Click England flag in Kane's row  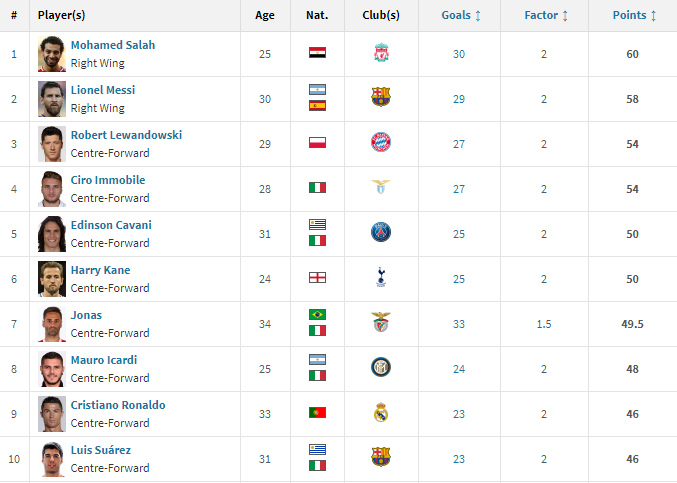point(317,278)
